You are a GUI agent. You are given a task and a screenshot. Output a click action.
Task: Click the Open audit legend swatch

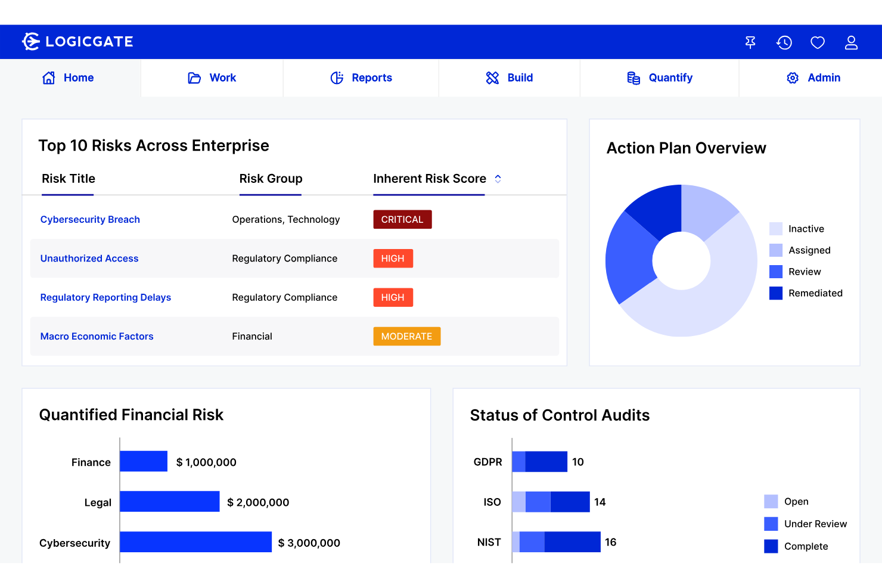771,502
